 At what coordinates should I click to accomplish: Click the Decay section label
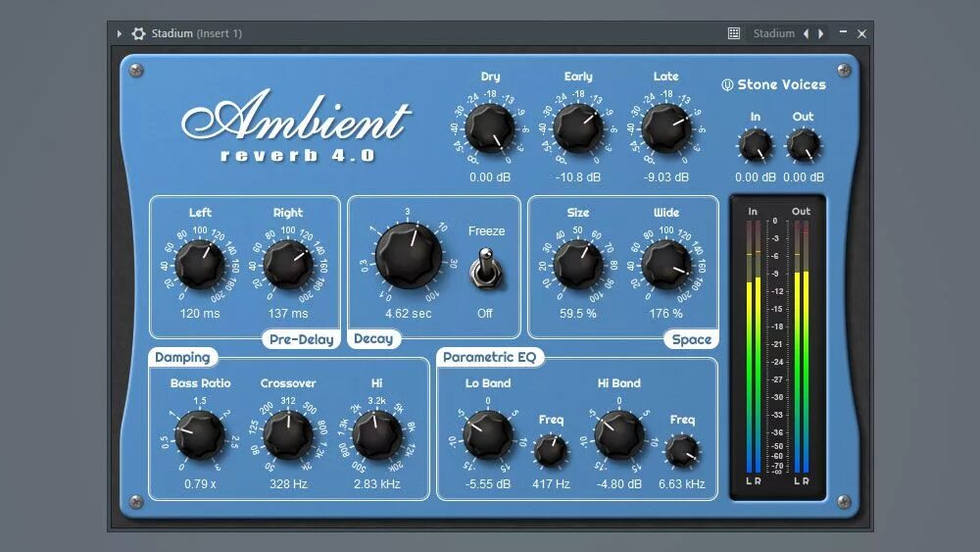click(373, 339)
